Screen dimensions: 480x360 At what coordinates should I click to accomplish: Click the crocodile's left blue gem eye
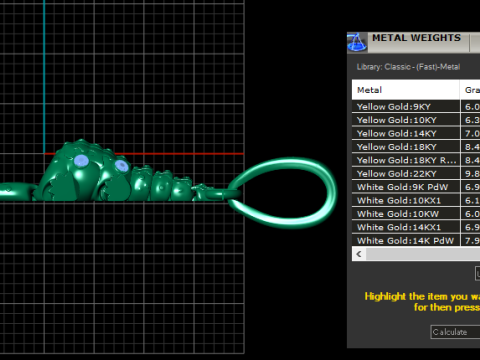(x=81, y=161)
